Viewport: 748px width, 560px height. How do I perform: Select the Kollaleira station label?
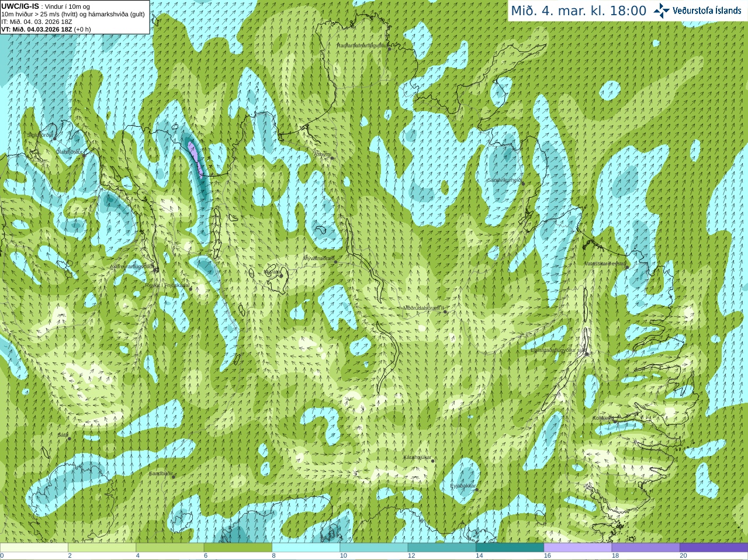coord(603,418)
